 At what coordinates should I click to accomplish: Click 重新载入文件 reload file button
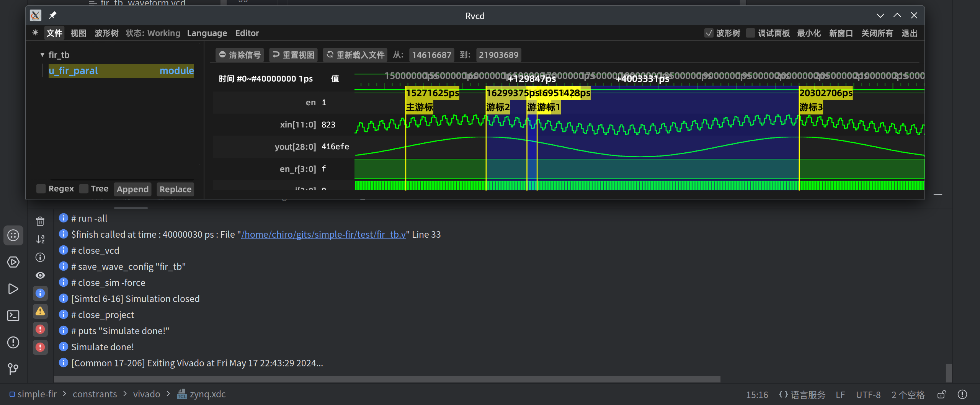point(355,55)
